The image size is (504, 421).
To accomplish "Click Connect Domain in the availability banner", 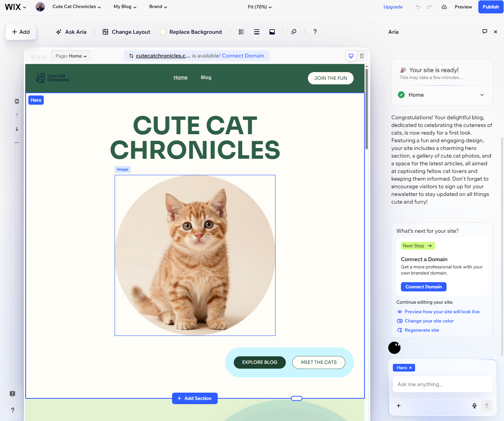I will (243, 56).
